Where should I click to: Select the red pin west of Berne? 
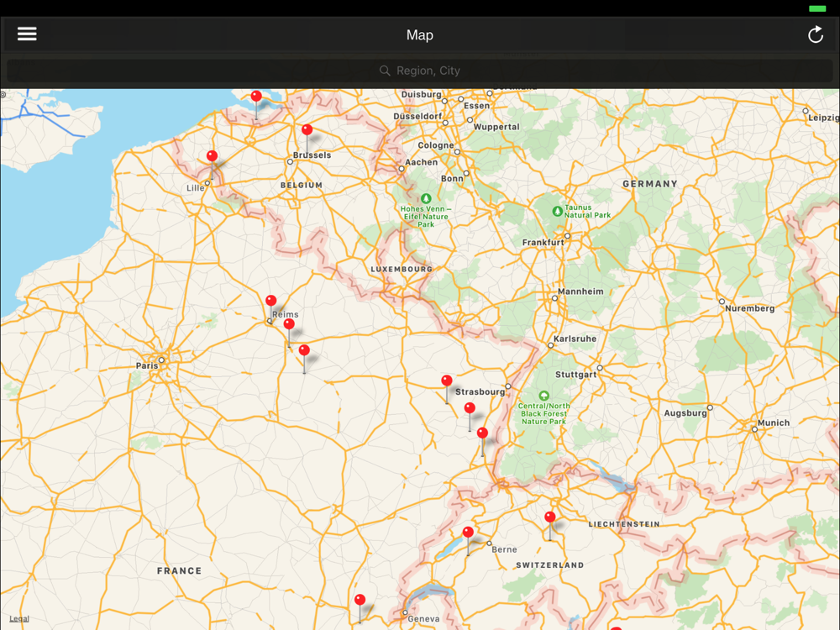tap(468, 532)
